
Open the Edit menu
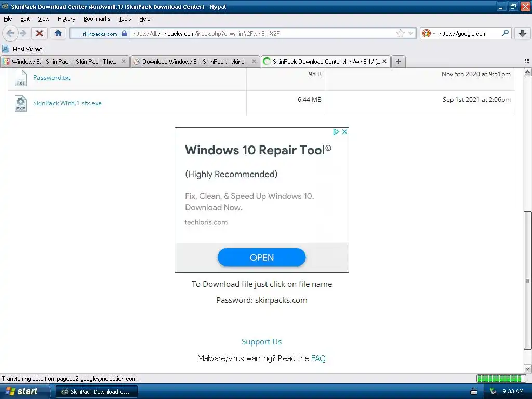point(25,19)
